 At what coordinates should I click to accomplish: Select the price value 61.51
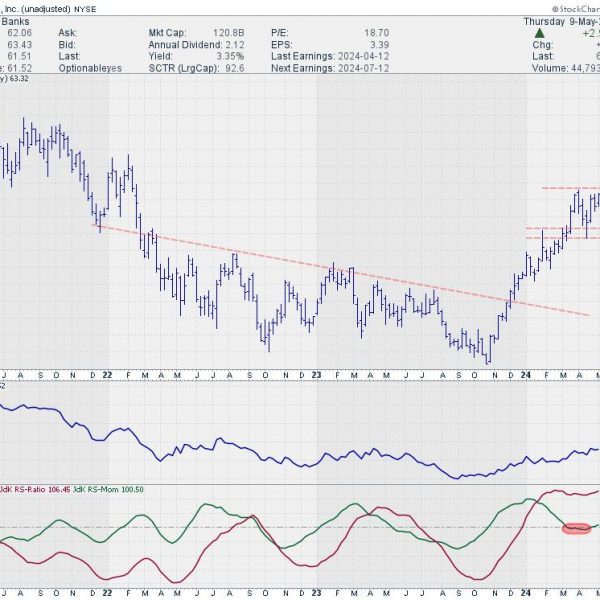pos(20,56)
